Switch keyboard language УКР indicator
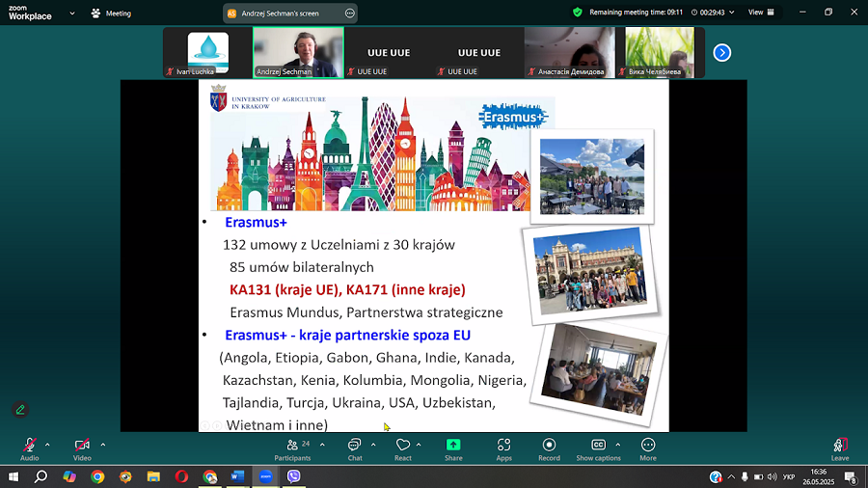 pyautogui.click(x=789, y=476)
